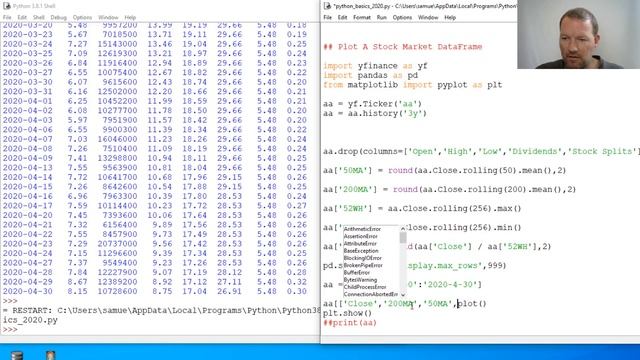This screenshot has height=360, width=640.
Task: Open Debug menu in Python Shell window
Action: click(58, 18)
